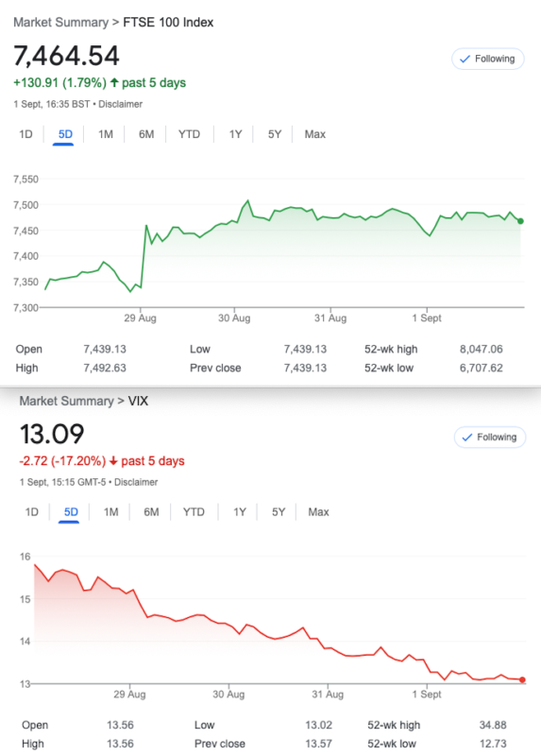Screen dimensions: 541x756
Task: Open 5Y view of FTSE 100 chart
Action: tap(275, 134)
